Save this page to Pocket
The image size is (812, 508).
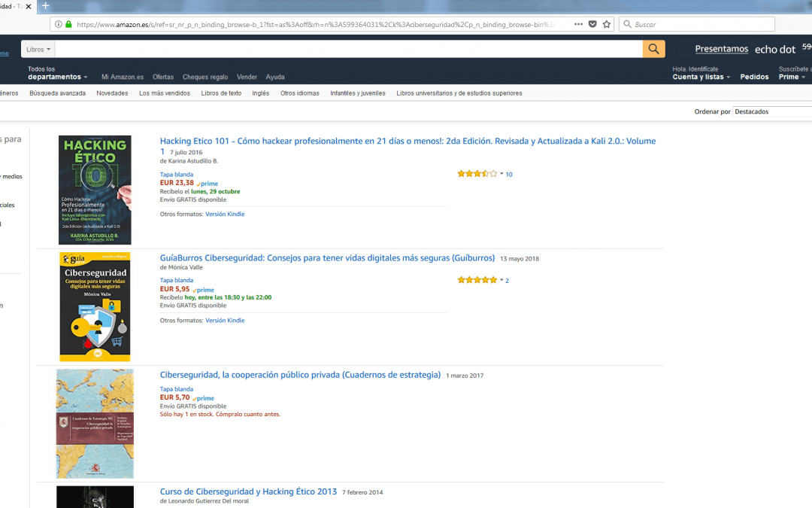click(592, 23)
